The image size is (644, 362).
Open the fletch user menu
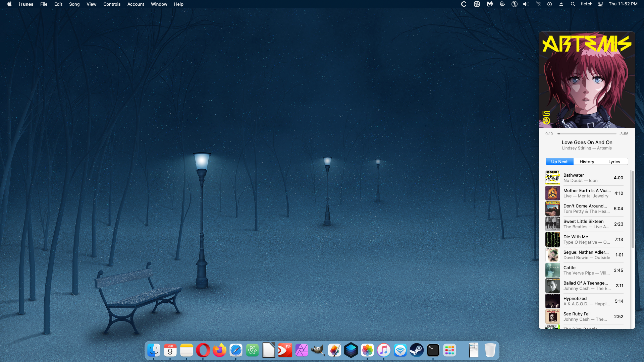tap(587, 4)
